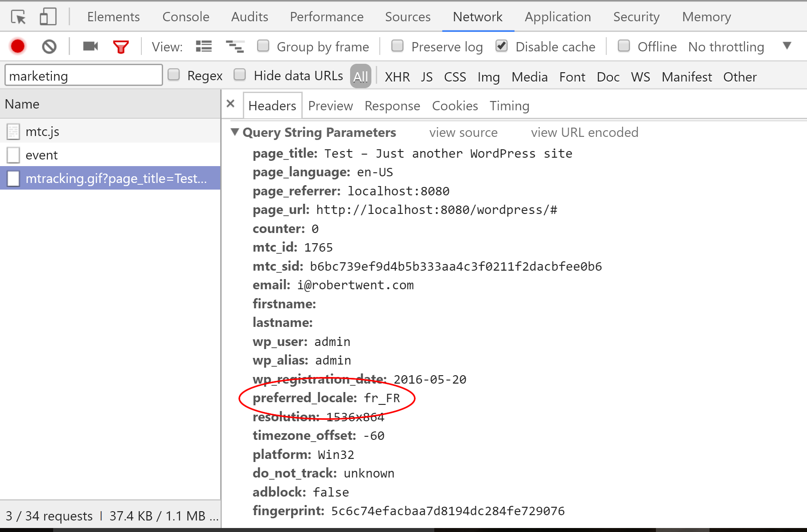Open the Cookies tab
Image resolution: width=807 pixels, height=532 pixels.
455,105
